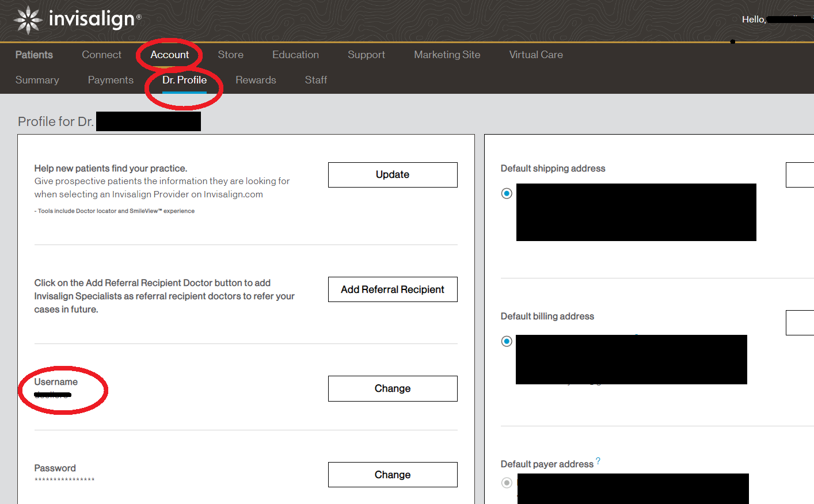Open the Marketing Site link
Image resolution: width=814 pixels, height=504 pixels.
click(x=447, y=55)
